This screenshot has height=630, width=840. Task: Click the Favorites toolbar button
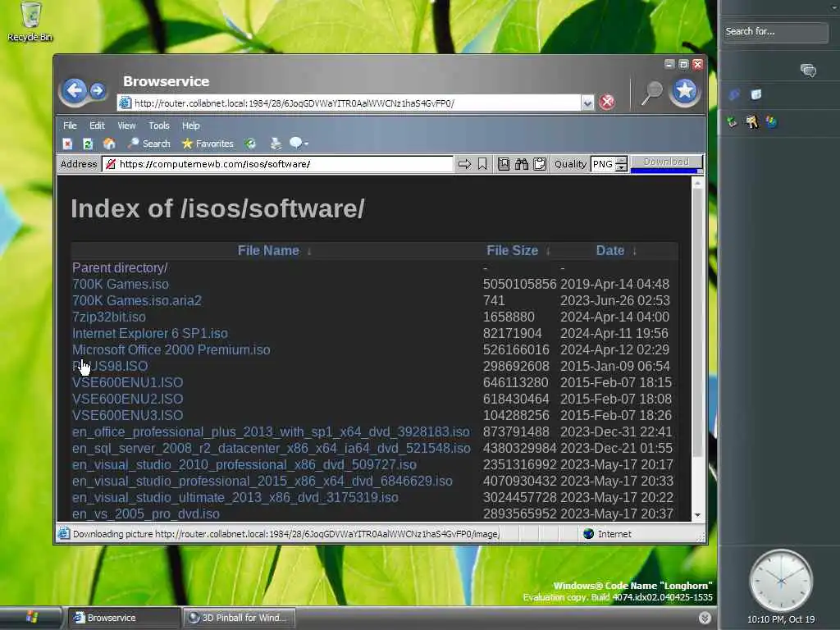(208, 144)
